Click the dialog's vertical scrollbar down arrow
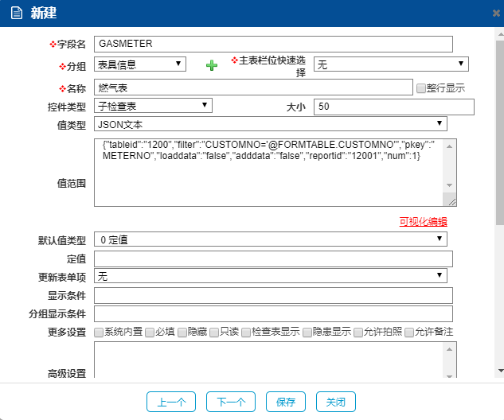This screenshot has width=504, height=420. tap(499, 371)
